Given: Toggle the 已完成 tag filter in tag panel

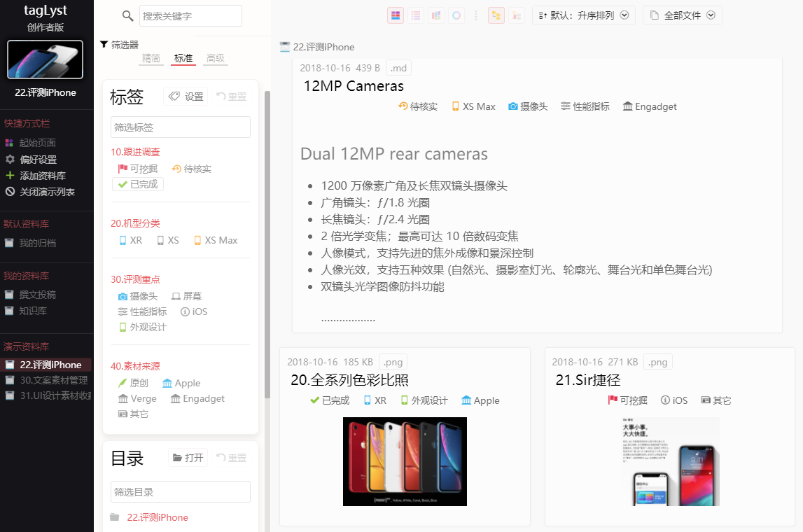Looking at the screenshot, I should (x=138, y=184).
